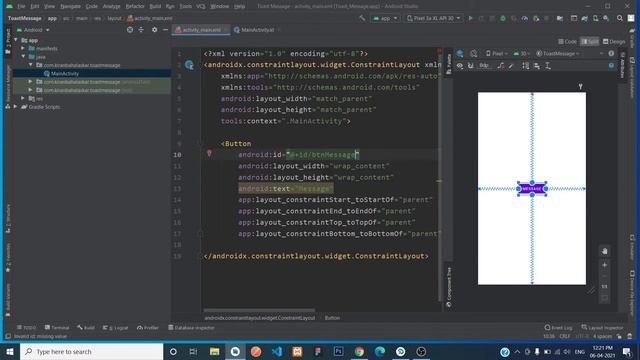Open Photoshop from the taskbar
This screenshot has width=640, height=360.
(338, 351)
